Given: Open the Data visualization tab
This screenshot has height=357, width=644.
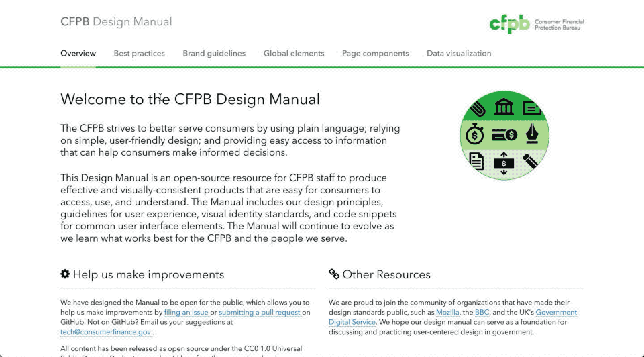Looking at the screenshot, I should point(459,54).
